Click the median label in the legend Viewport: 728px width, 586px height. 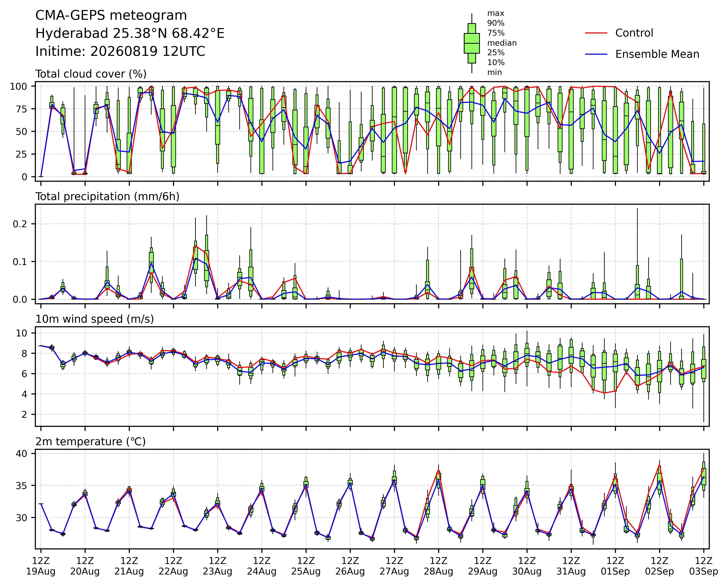pos(502,43)
